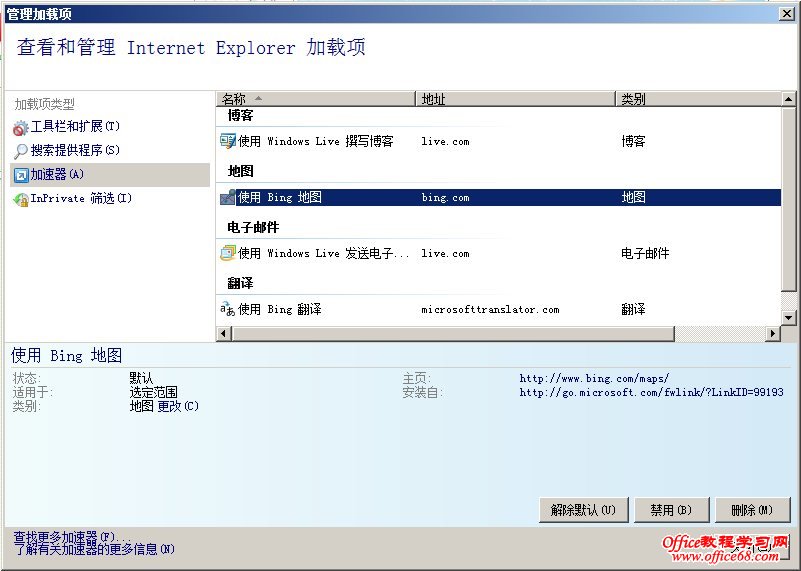Click microsofttranslator.com address cell

(490, 310)
